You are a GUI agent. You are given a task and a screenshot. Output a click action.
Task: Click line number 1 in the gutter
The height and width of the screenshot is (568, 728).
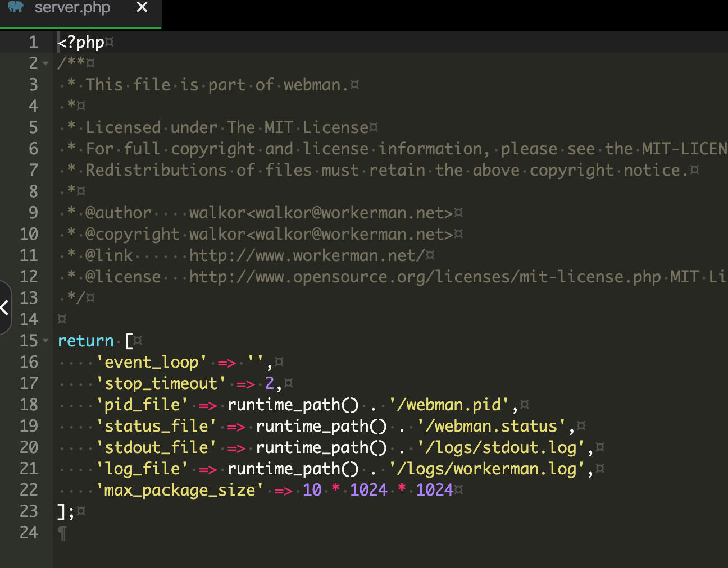click(33, 42)
